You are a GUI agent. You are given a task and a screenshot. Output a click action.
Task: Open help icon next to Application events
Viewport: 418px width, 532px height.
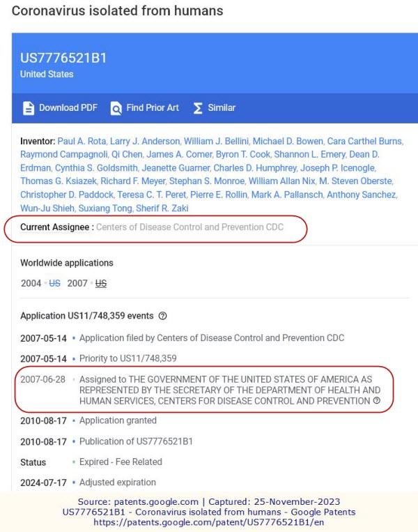(x=163, y=316)
